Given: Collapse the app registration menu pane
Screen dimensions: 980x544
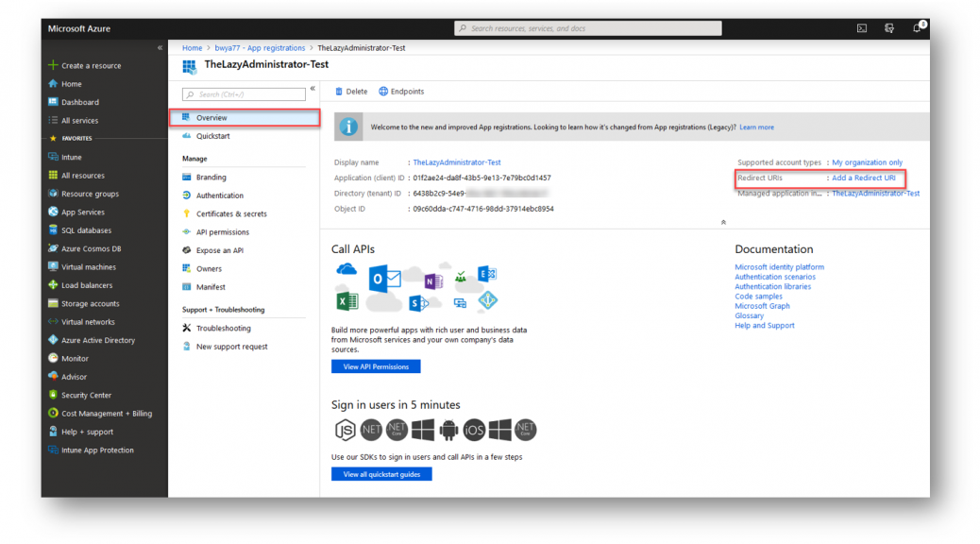Looking at the screenshot, I should [313, 88].
